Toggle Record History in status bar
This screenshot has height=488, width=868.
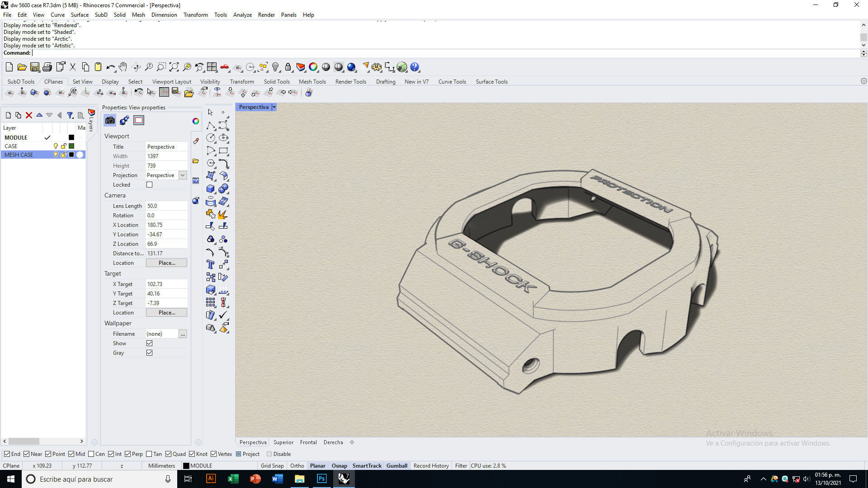[431, 466]
